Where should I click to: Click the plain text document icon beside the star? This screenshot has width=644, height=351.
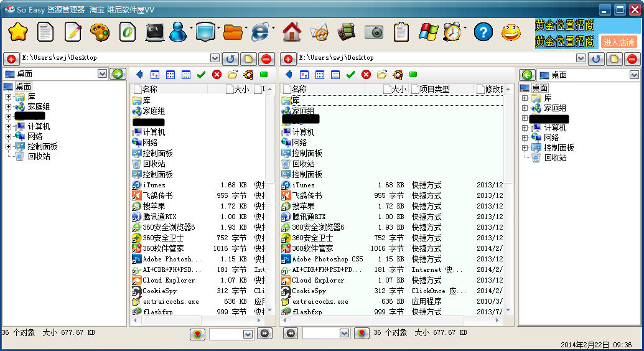45,32
